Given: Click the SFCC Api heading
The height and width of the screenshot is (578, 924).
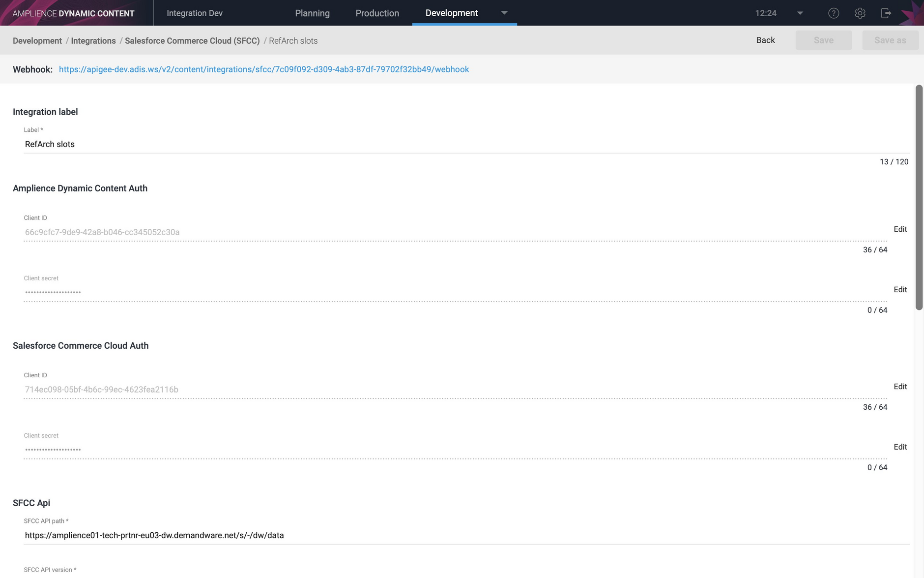Looking at the screenshot, I should tap(31, 503).
